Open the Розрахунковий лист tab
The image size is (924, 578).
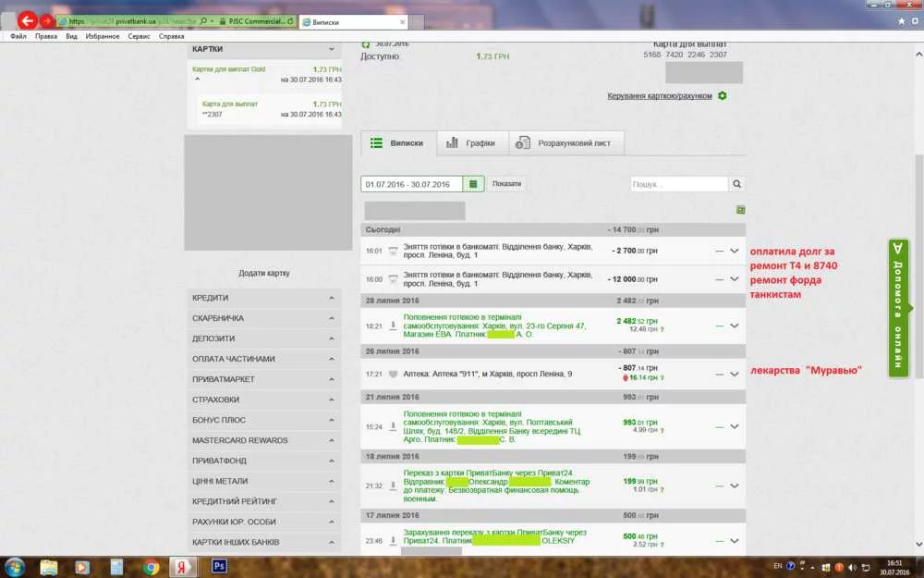pos(565,143)
